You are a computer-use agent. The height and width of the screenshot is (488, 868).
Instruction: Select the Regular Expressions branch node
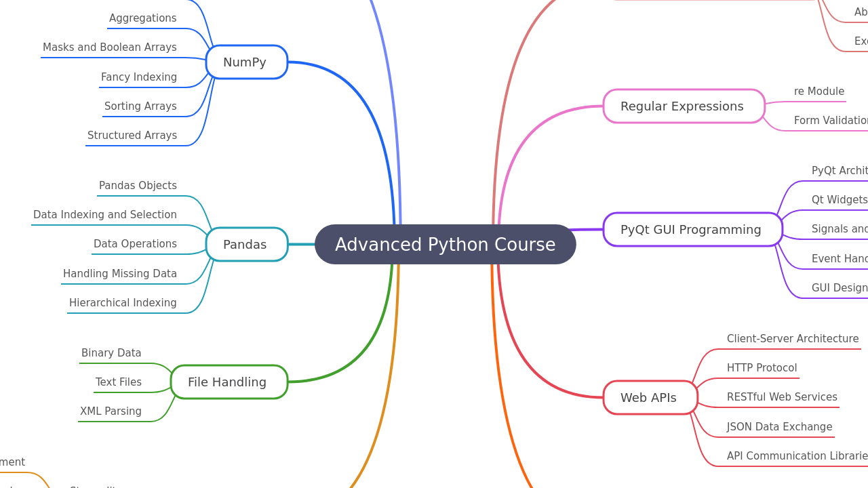(x=684, y=106)
